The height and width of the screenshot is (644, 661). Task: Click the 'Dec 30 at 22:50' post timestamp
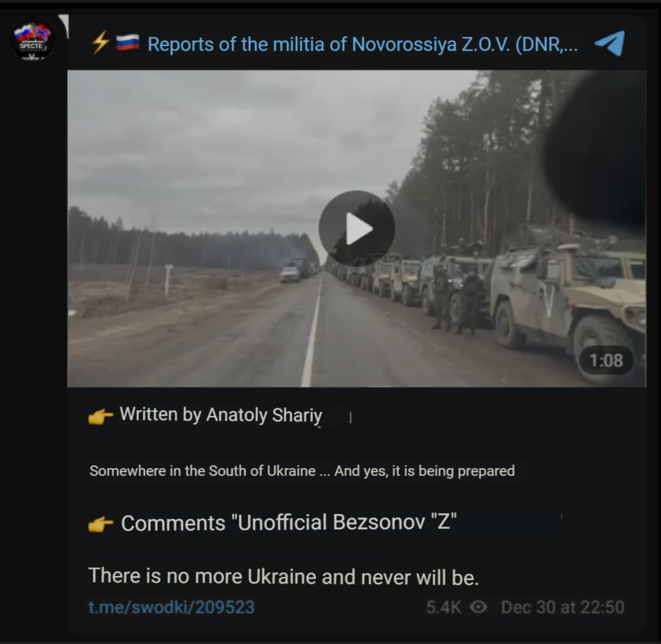pyautogui.click(x=562, y=607)
